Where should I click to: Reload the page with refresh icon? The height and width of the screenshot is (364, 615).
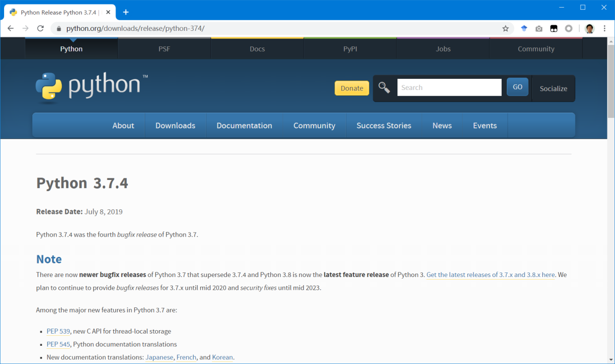point(40,28)
